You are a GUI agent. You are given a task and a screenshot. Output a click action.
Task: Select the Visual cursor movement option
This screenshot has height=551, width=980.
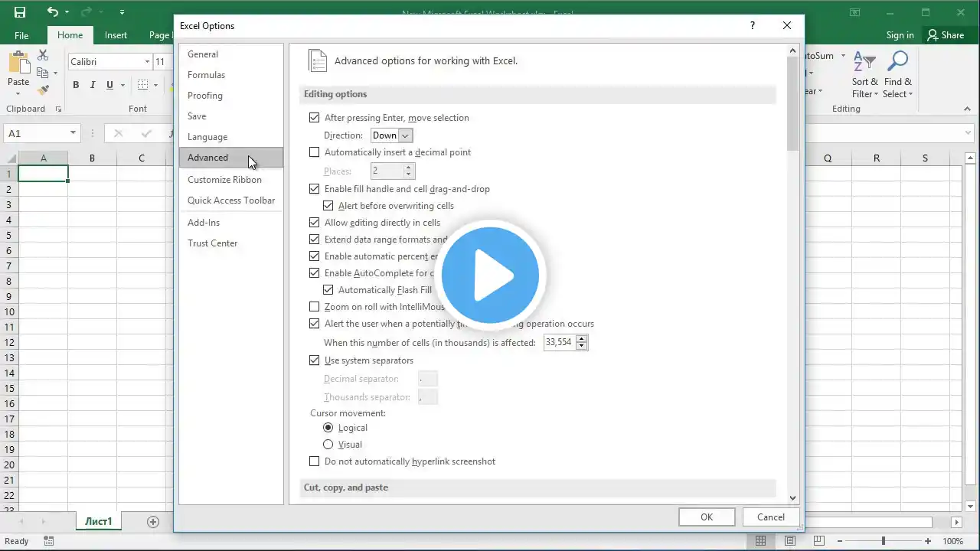click(328, 445)
